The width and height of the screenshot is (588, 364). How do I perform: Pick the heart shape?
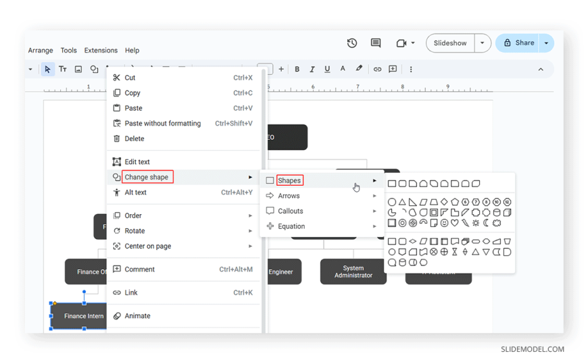pyautogui.click(x=454, y=223)
